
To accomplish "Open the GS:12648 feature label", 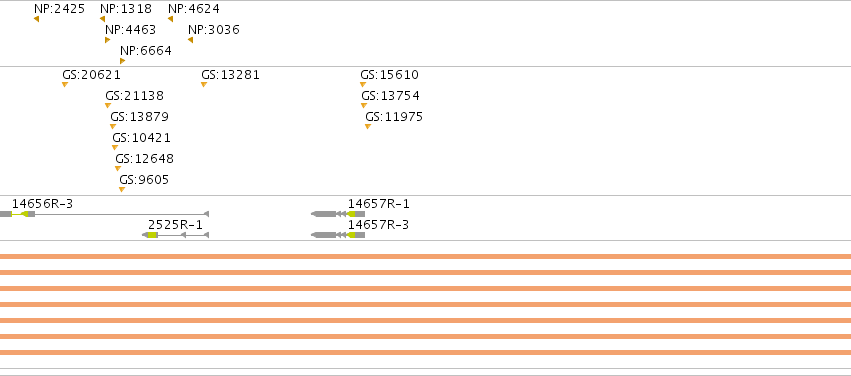I will coord(144,158).
